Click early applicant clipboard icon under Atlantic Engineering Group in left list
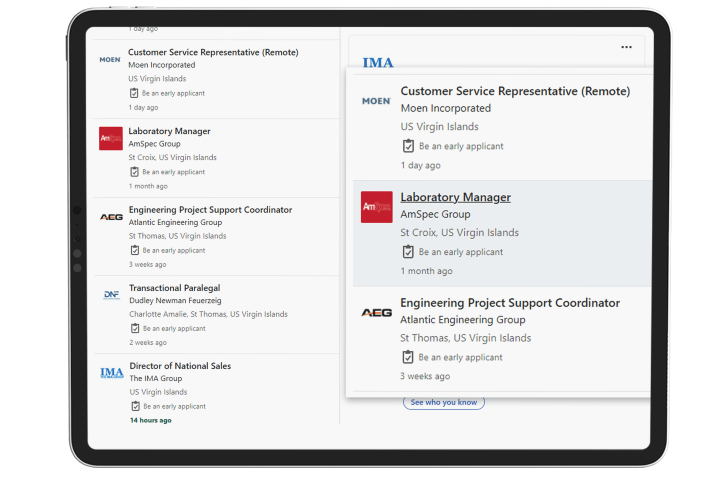713x480 pixels. [x=135, y=250]
